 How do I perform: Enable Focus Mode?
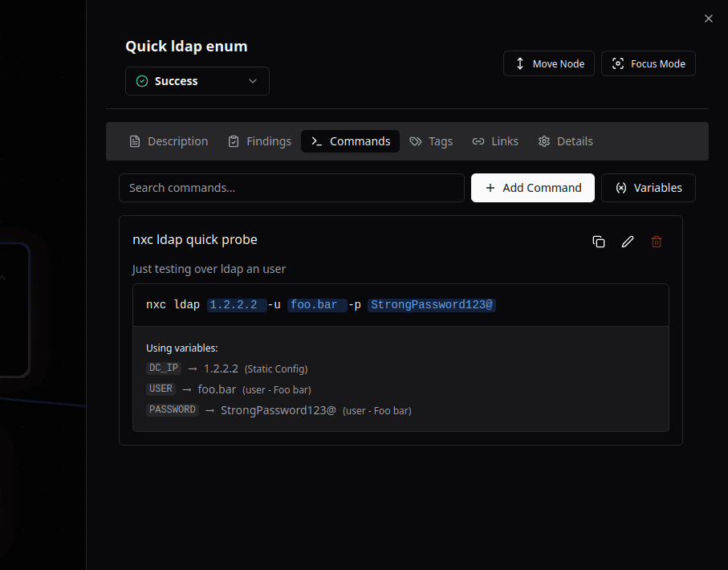[648, 63]
